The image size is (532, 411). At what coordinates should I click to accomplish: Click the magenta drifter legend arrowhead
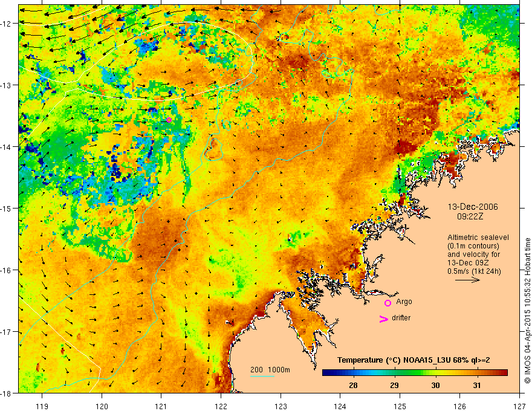click(383, 319)
